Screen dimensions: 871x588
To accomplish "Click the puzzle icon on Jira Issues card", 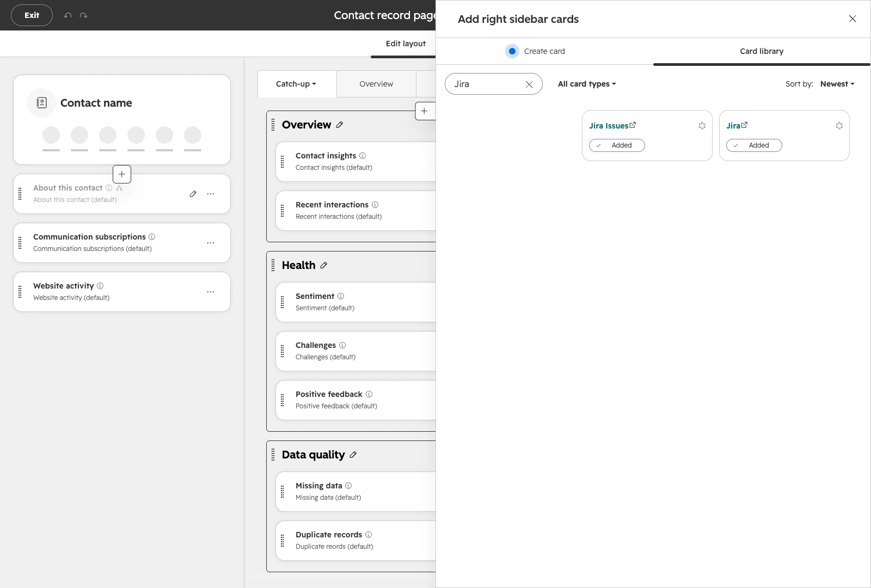I will pyautogui.click(x=702, y=126).
